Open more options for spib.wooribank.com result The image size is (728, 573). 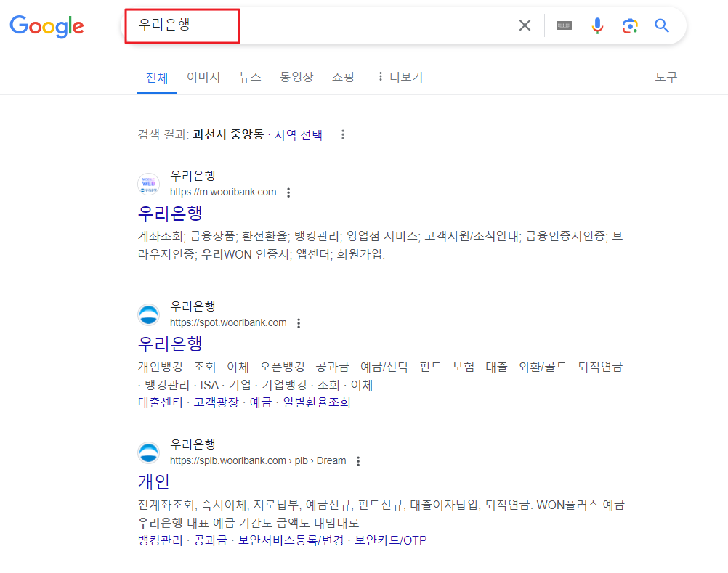pos(358,461)
